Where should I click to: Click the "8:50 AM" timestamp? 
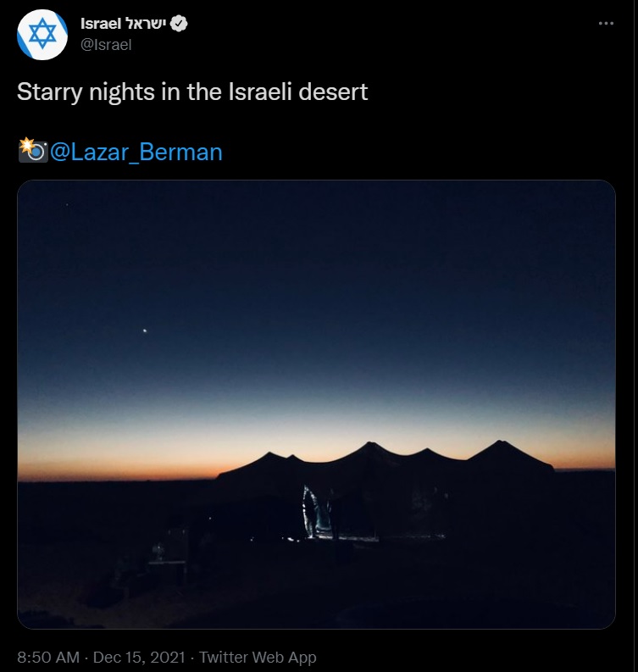(48, 657)
